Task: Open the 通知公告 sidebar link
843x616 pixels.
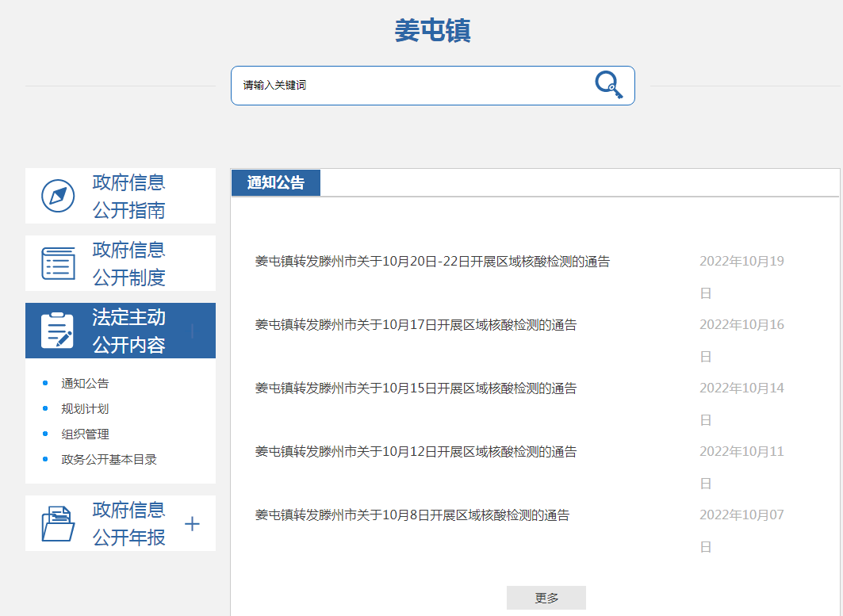Action: 85,383
